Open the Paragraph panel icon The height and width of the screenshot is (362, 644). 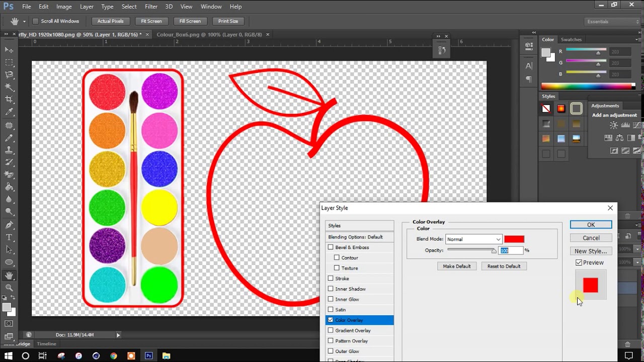pyautogui.click(x=529, y=79)
